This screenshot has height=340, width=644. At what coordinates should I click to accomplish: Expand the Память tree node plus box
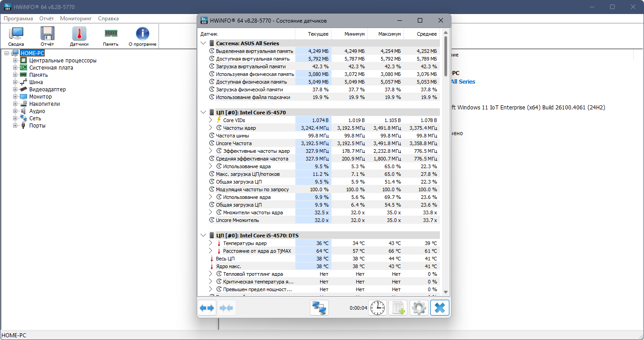(15, 75)
